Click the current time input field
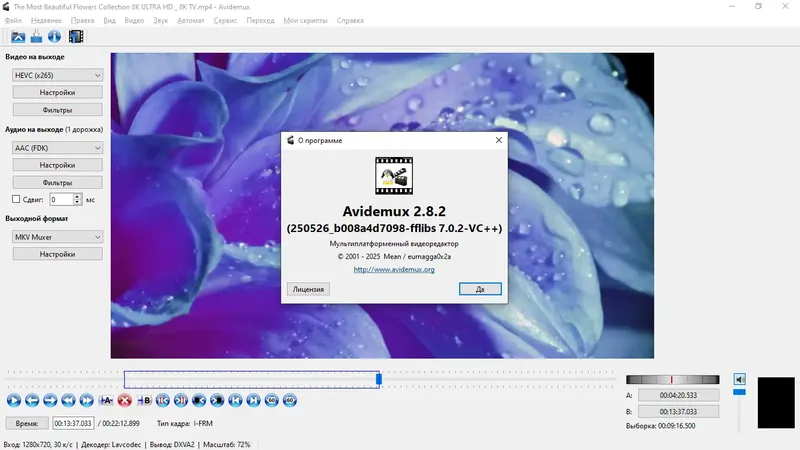 click(73, 423)
